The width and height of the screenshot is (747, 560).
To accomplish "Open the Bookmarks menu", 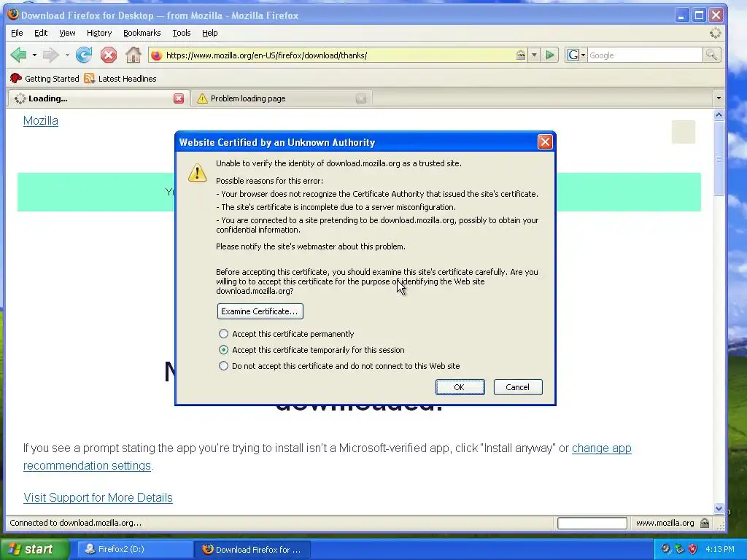I will click(x=142, y=33).
